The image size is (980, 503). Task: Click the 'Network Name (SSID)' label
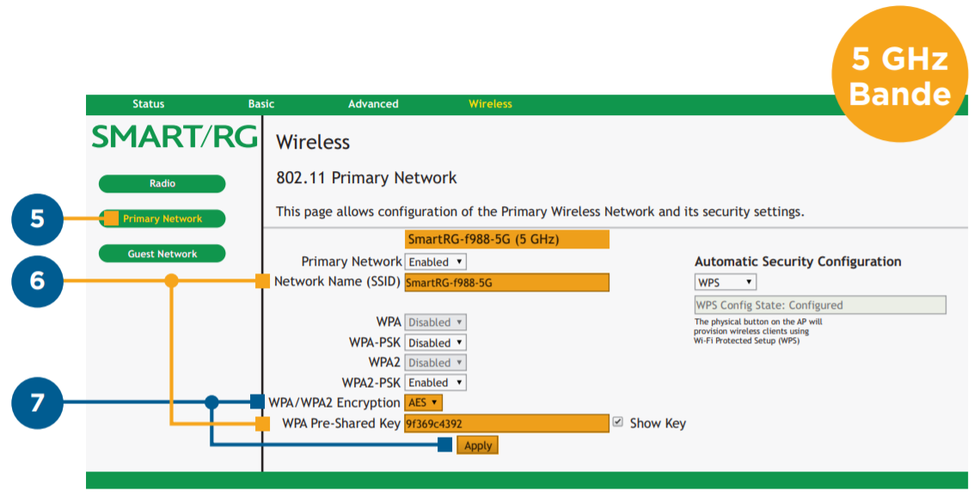point(337,282)
